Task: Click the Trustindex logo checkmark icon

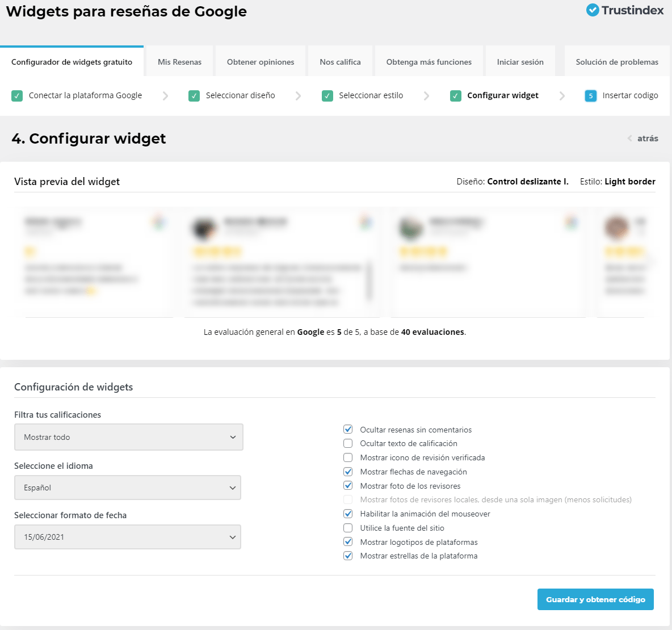Action: 593,10
